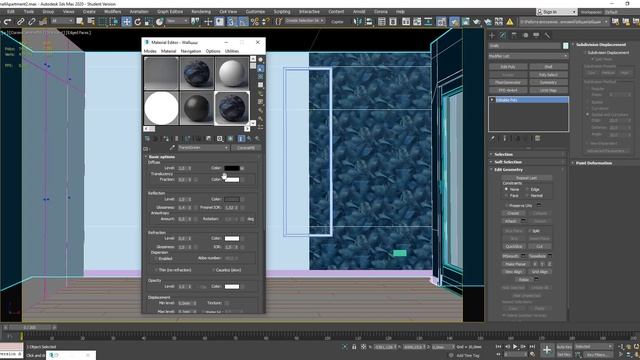The image size is (640, 360).
Task: Activate the Select and Scale tool
Action: pyautogui.click(x=149, y=22)
